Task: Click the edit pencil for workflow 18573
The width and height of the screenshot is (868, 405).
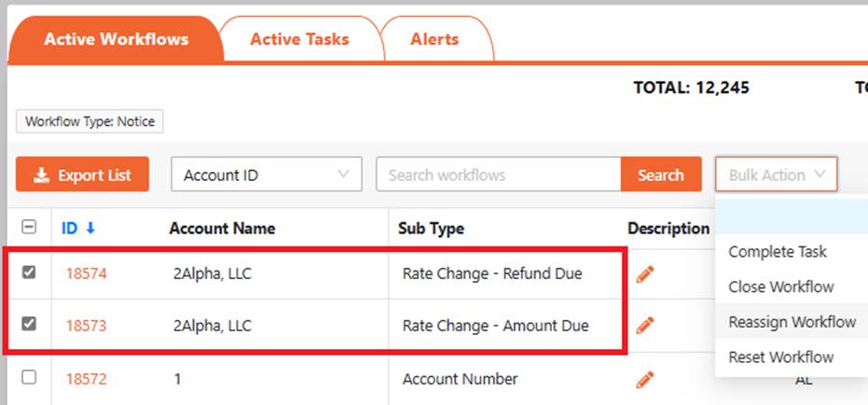Action: coord(644,326)
